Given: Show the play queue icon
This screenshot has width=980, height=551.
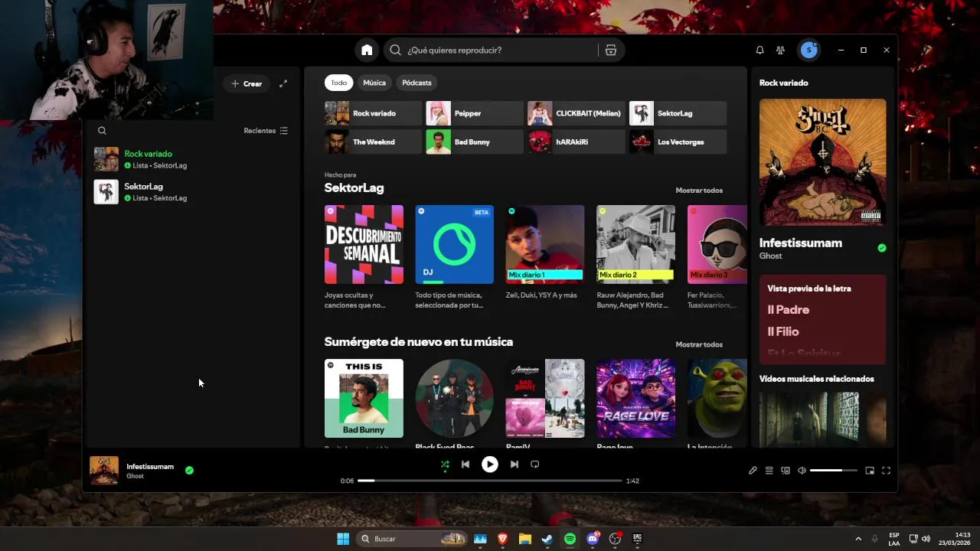Looking at the screenshot, I should [769, 471].
